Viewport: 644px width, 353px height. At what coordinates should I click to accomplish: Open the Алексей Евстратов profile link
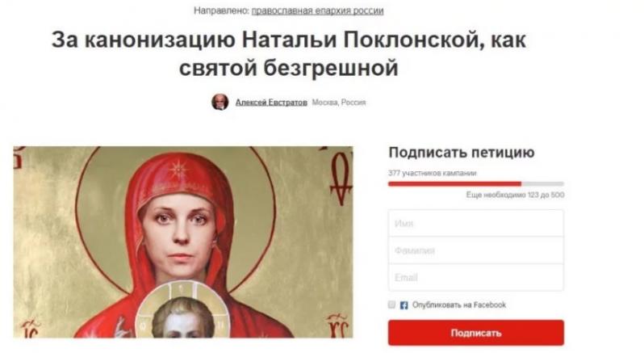pos(271,103)
